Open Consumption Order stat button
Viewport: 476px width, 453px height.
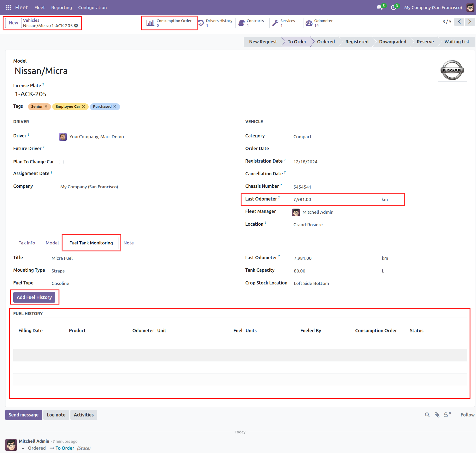point(169,23)
